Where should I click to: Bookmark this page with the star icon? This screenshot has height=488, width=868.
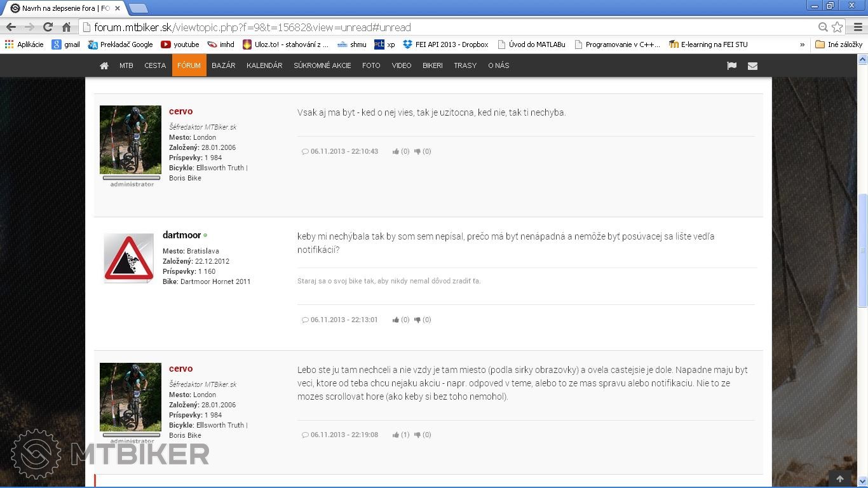tap(837, 27)
